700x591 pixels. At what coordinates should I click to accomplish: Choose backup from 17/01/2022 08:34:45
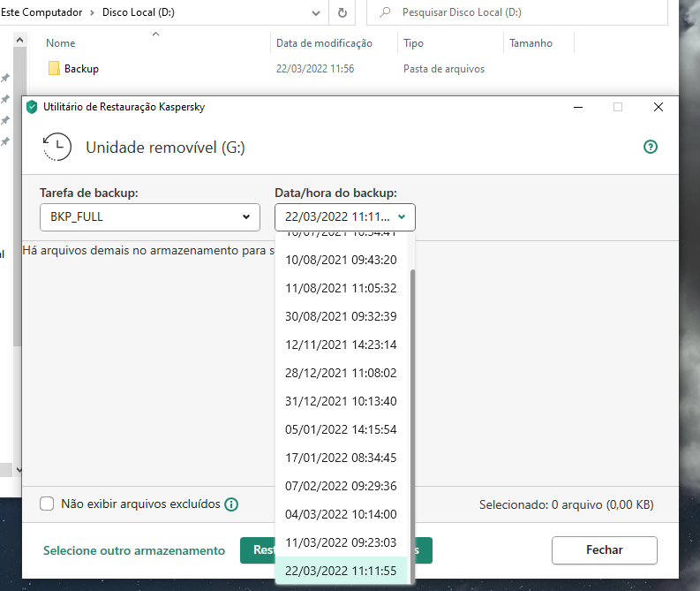pos(341,458)
